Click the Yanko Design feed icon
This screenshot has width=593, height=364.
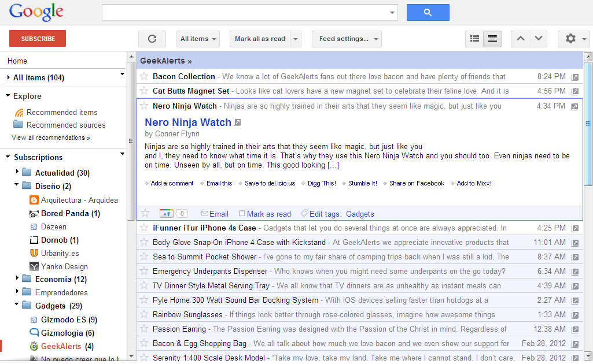point(33,267)
